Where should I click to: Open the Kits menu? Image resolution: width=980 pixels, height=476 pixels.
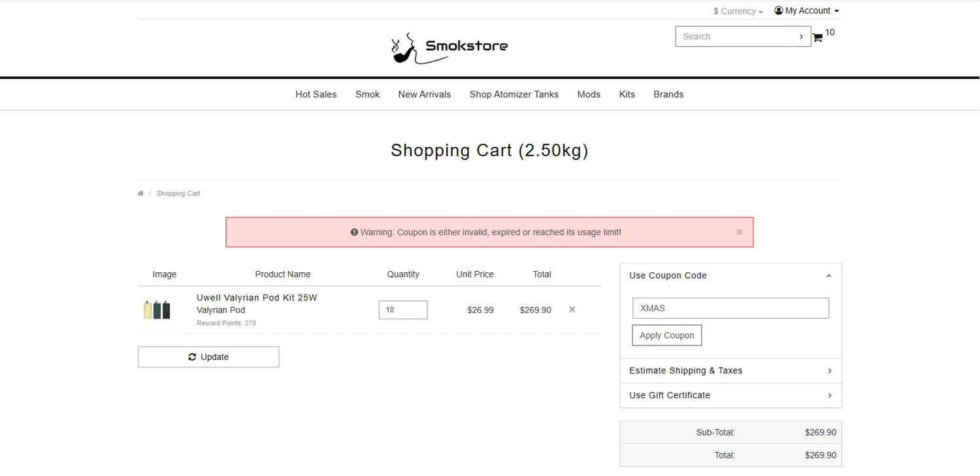click(x=627, y=94)
